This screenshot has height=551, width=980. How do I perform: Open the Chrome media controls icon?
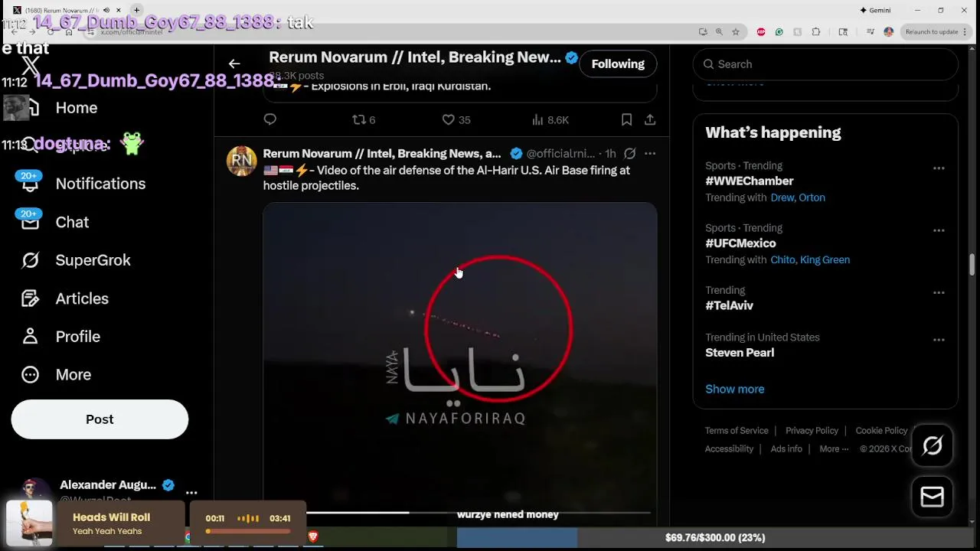(871, 31)
